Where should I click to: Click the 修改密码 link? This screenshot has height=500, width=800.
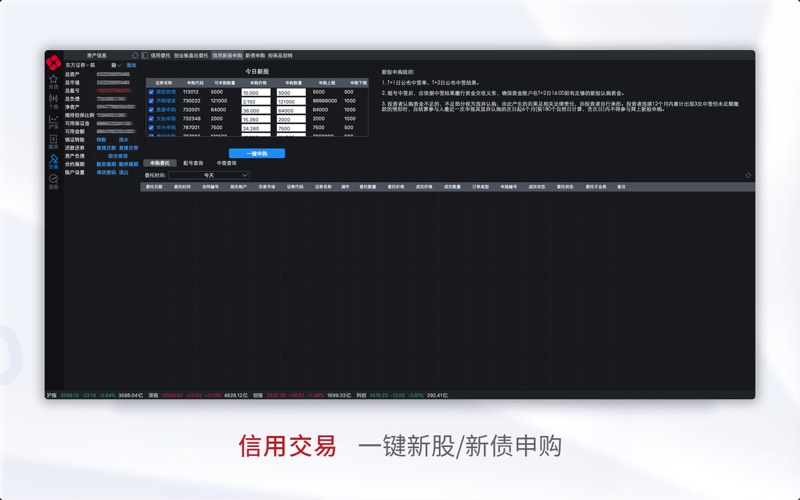click(x=106, y=172)
